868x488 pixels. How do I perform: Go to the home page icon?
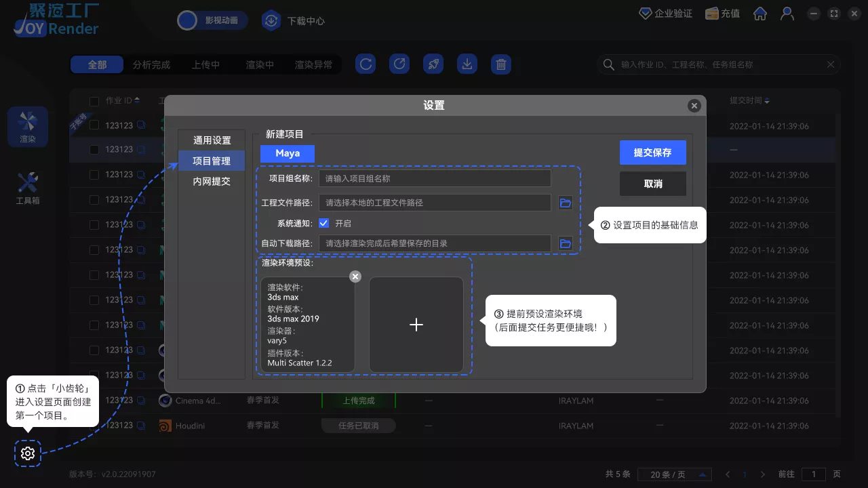[761, 14]
